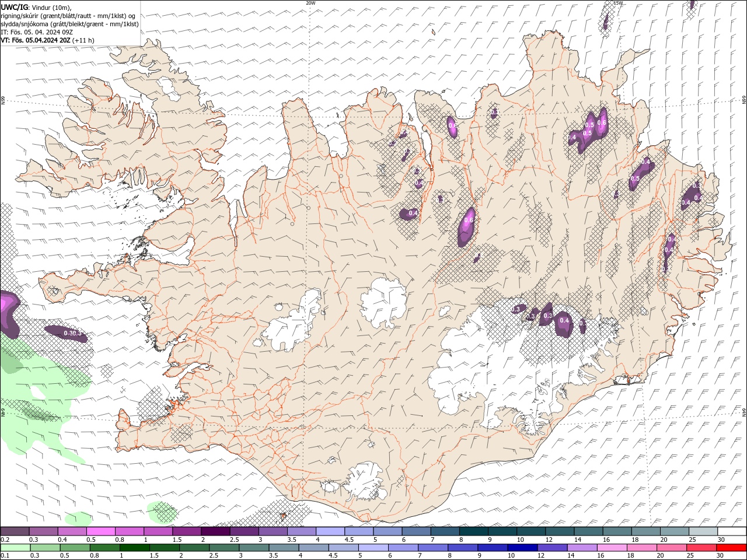Viewport: 747px width, 560px height.
Task: Click the rain legend swatch between 3.5 and 4
Action: 283,548
